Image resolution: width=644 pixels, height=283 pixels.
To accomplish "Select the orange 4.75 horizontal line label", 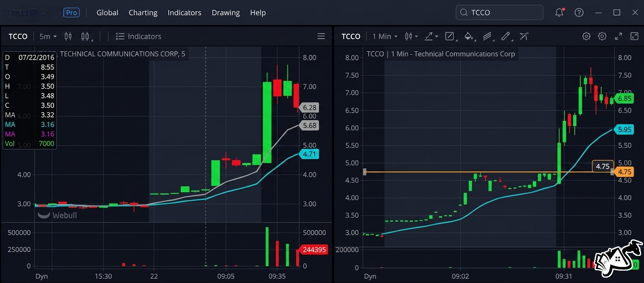I will pos(603,166).
